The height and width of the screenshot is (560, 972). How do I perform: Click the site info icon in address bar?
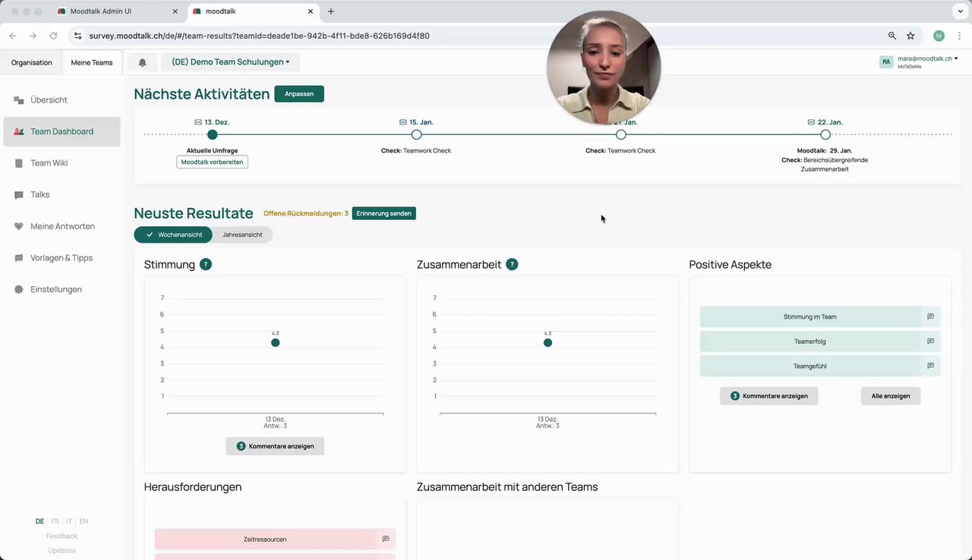coord(77,36)
